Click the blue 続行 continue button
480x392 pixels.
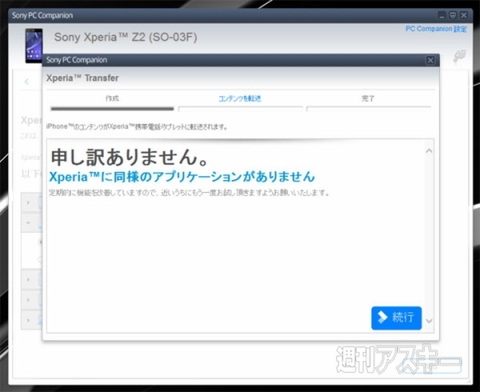(x=396, y=318)
